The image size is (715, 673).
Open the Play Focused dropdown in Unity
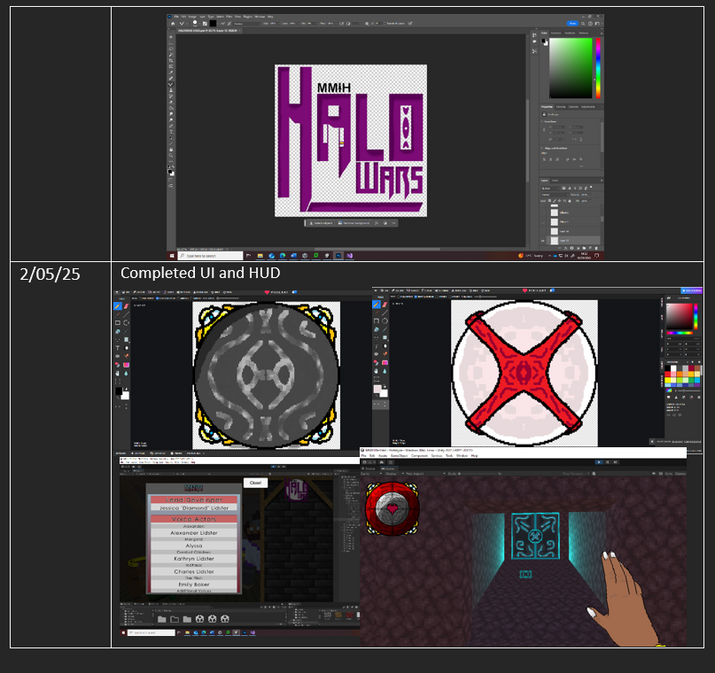click(576, 473)
